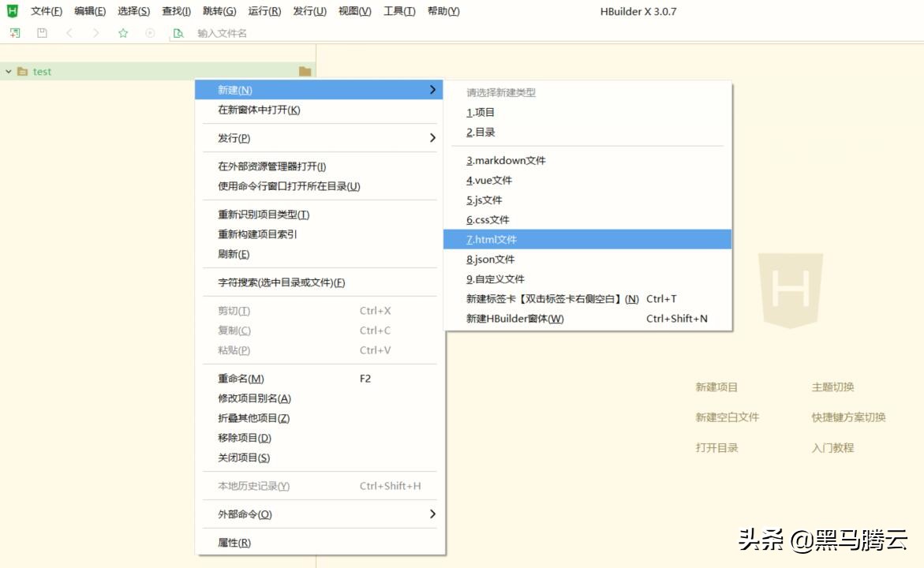The width and height of the screenshot is (924, 568).
Task: Click the 新建项目 link
Action: point(716,387)
